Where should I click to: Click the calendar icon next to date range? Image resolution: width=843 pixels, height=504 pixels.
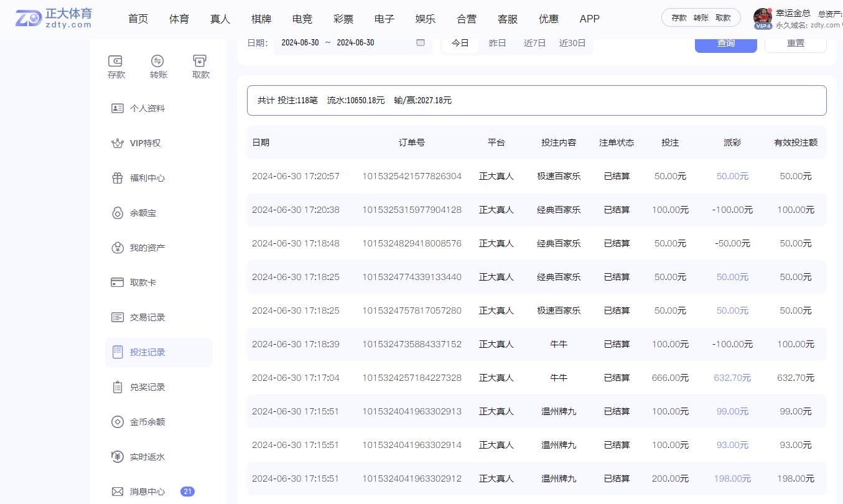pyautogui.click(x=420, y=43)
